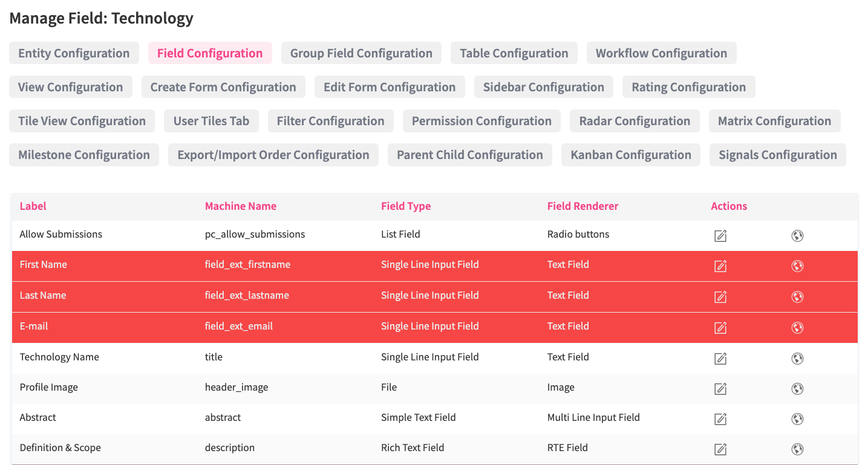Click globe icon for Allow Submissions row
Viewport: 868px width, 465px height.
coord(797,236)
